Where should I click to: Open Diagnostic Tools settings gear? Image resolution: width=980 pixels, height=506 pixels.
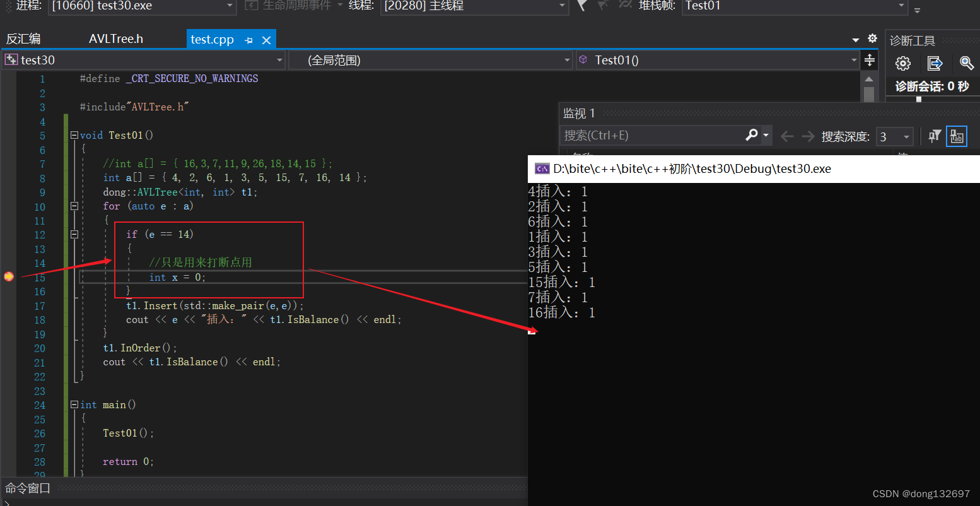[x=903, y=63]
